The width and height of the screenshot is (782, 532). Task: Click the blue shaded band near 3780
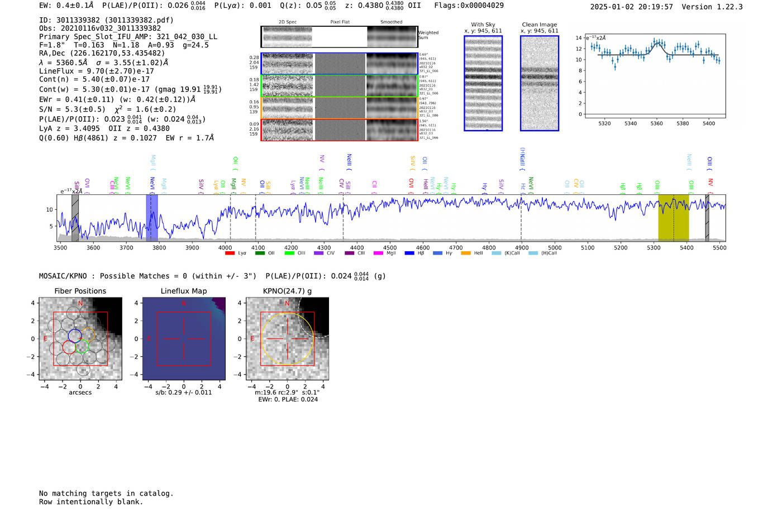[x=152, y=218]
